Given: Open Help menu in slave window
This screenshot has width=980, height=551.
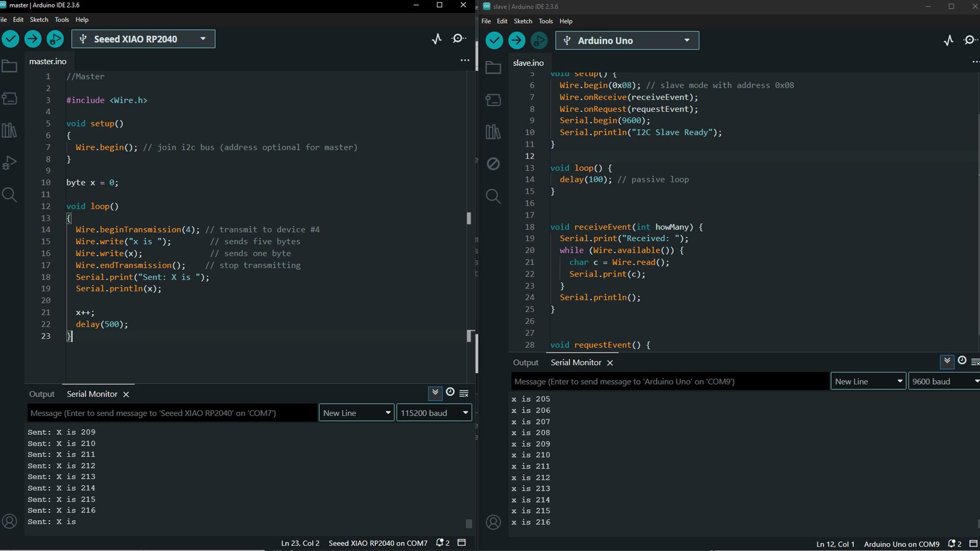Looking at the screenshot, I should coord(566,21).
